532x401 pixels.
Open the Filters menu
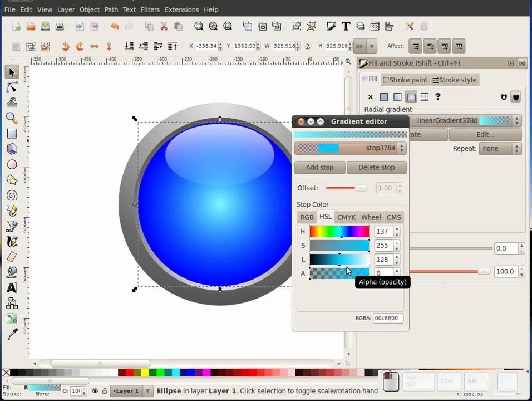pyautogui.click(x=150, y=9)
